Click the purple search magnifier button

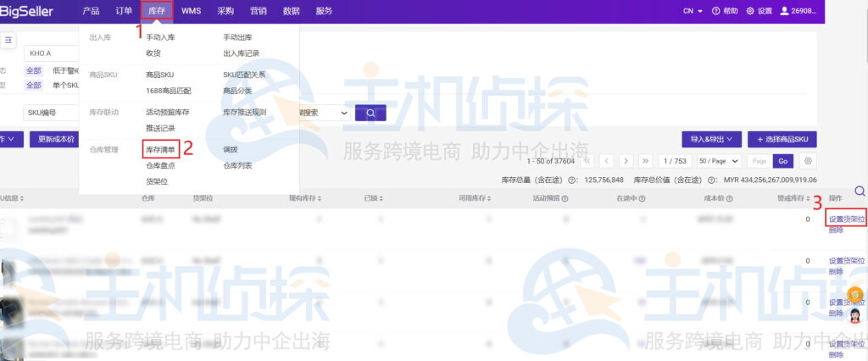[x=370, y=113]
